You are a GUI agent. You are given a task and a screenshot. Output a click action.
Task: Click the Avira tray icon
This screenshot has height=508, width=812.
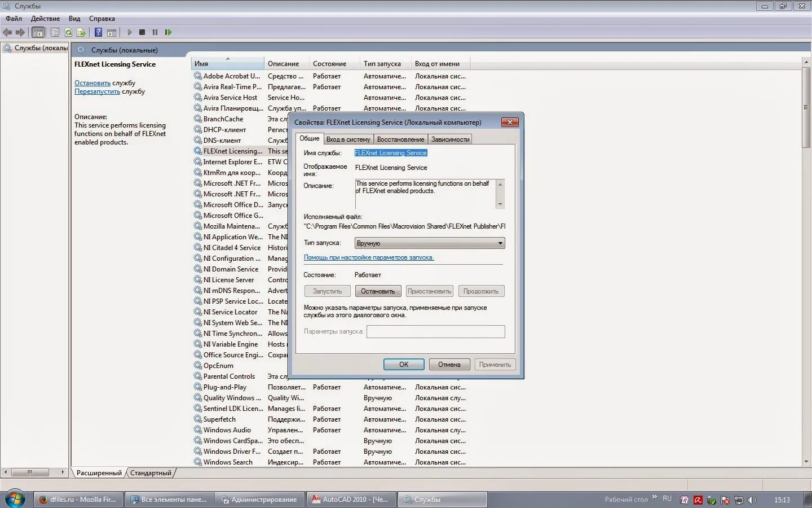(698, 500)
